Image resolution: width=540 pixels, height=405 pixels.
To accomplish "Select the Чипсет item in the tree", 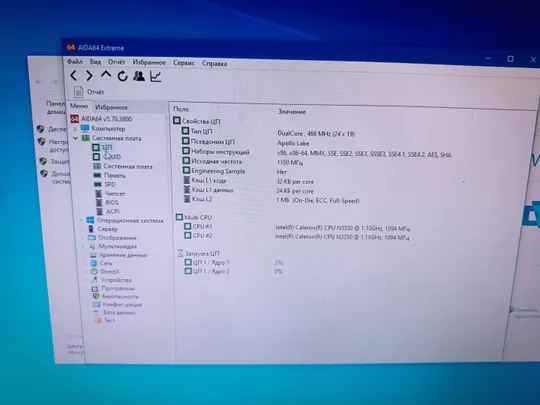I will pos(115,194).
